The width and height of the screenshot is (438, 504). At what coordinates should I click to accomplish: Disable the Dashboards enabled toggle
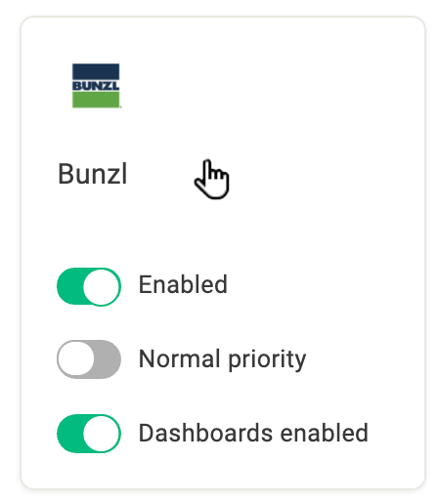89,434
